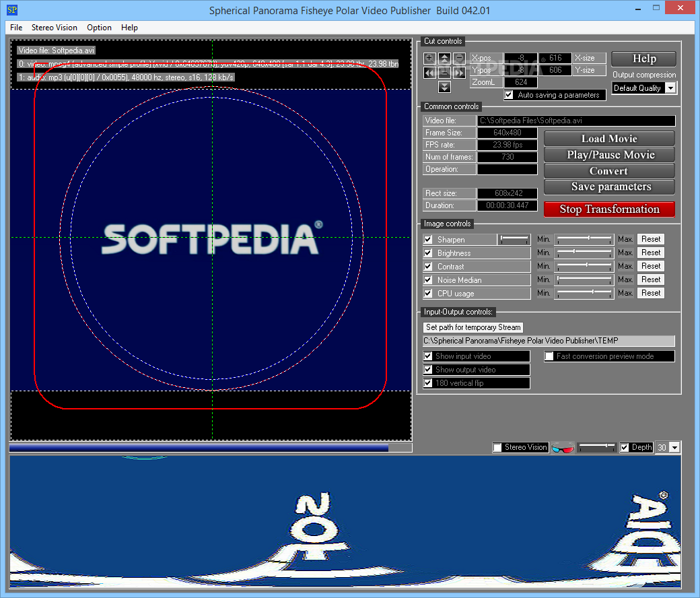Disable the 180 vertical flip option
Viewport: 700px width, 598px height.
coord(428,383)
